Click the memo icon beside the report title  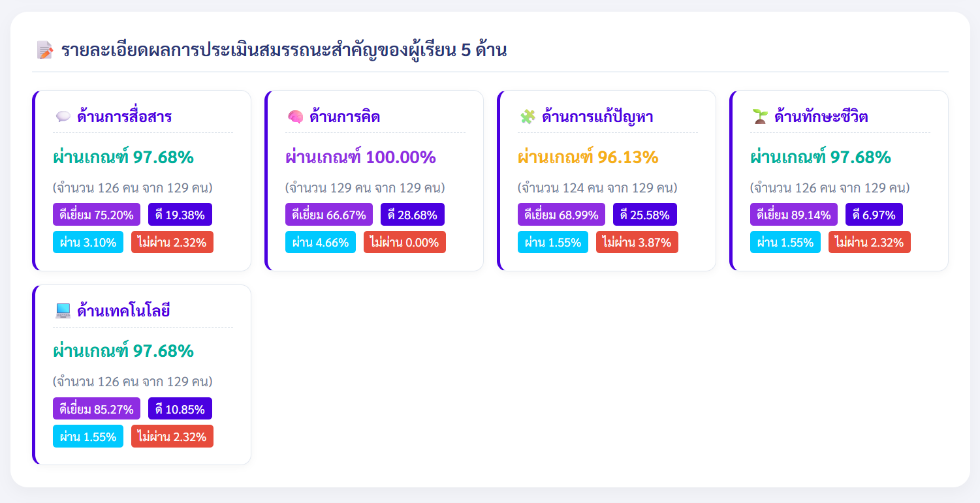click(x=44, y=50)
